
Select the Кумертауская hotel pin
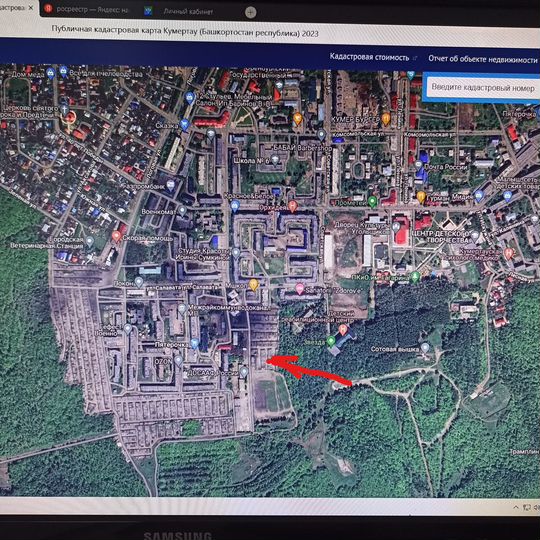509,254
